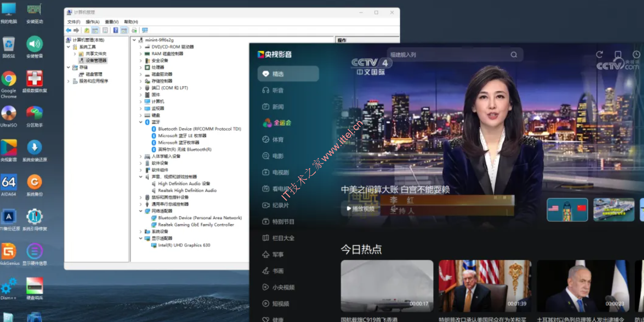Open the history clock icon
The image size is (644, 322).
click(636, 55)
